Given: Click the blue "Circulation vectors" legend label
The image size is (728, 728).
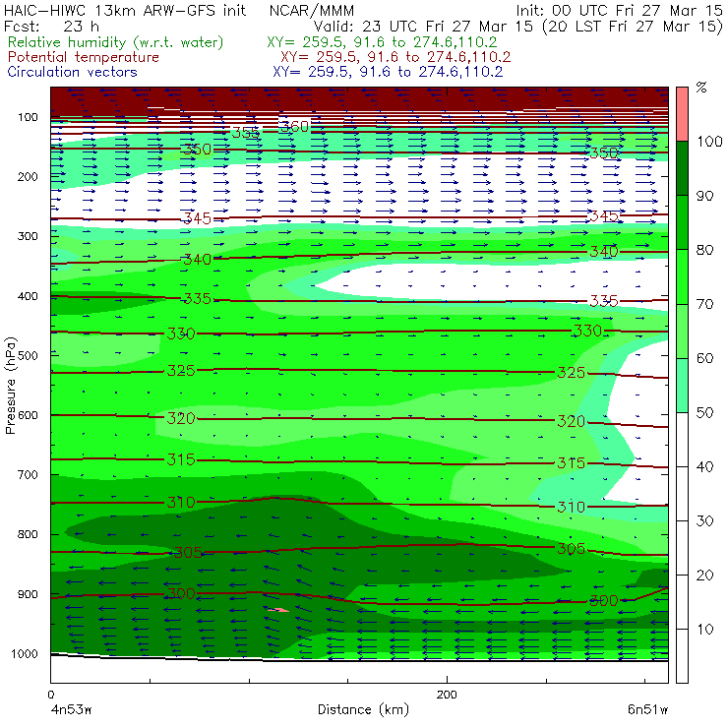Looking at the screenshot, I should click(x=73, y=72).
